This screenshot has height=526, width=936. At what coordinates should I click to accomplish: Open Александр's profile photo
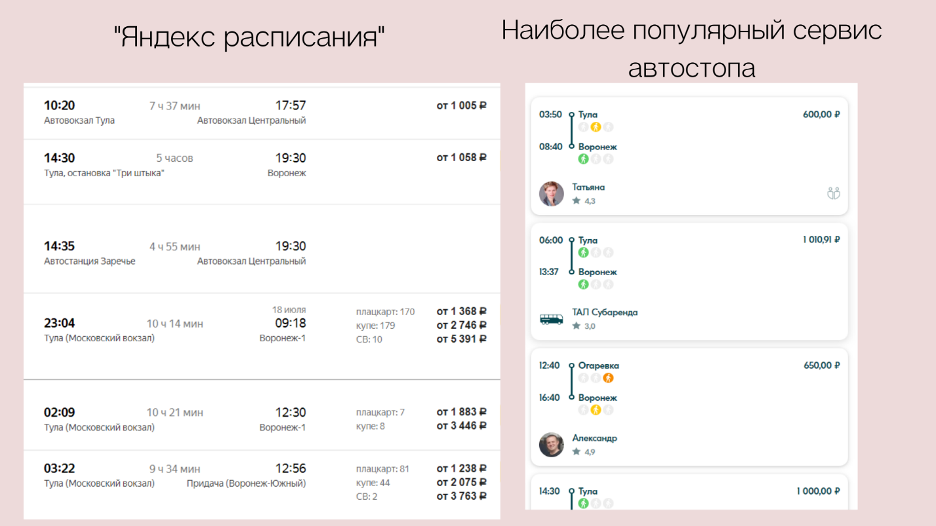pyautogui.click(x=551, y=445)
